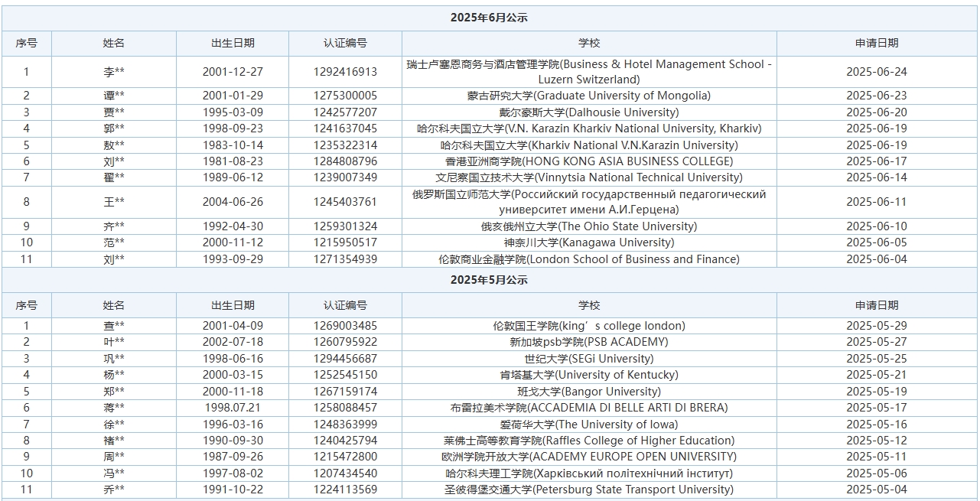Select certification number 1292416913

pos(345,72)
